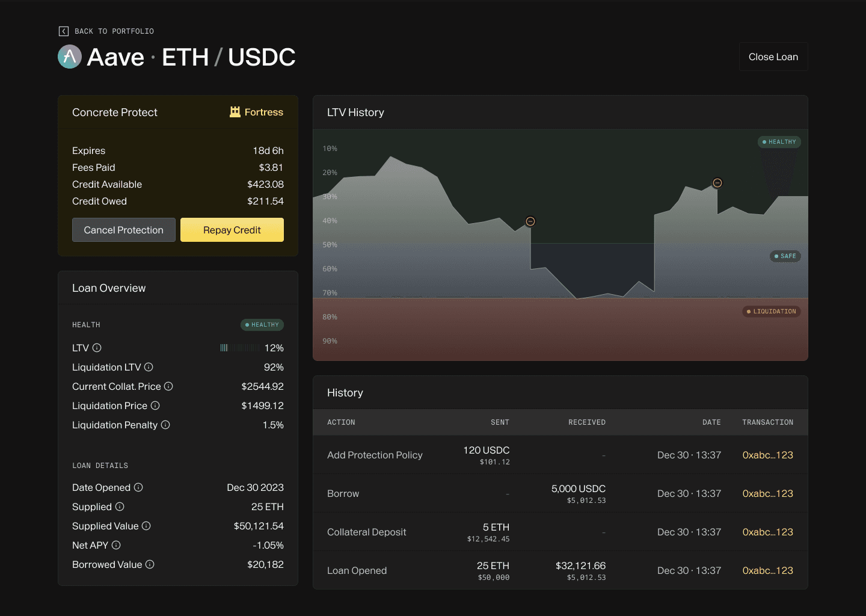The image size is (866, 616).
Task: Click the TRANSACTION column header
Action: point(767,422)
